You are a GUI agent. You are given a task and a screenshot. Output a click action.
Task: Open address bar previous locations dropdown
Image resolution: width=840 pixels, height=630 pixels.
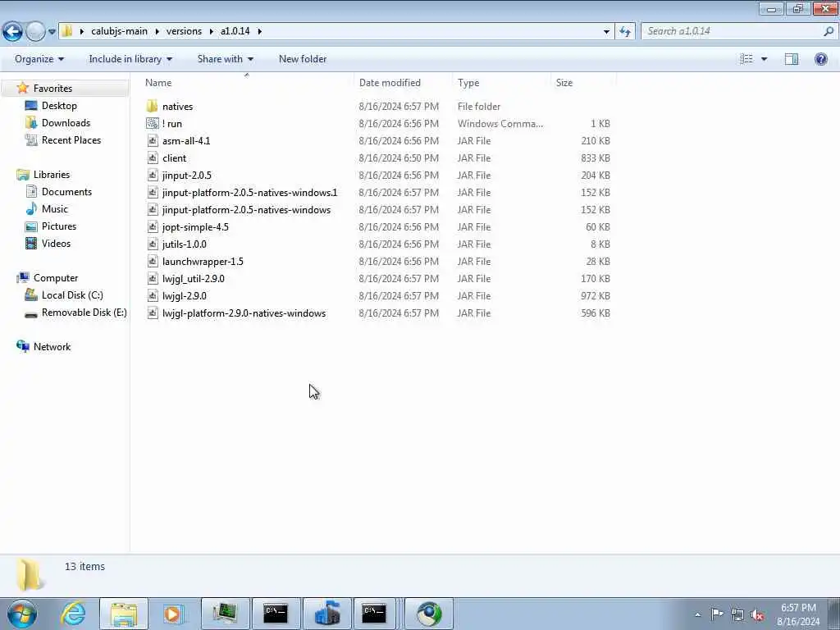pyautogui.click(x=606, y=32)
